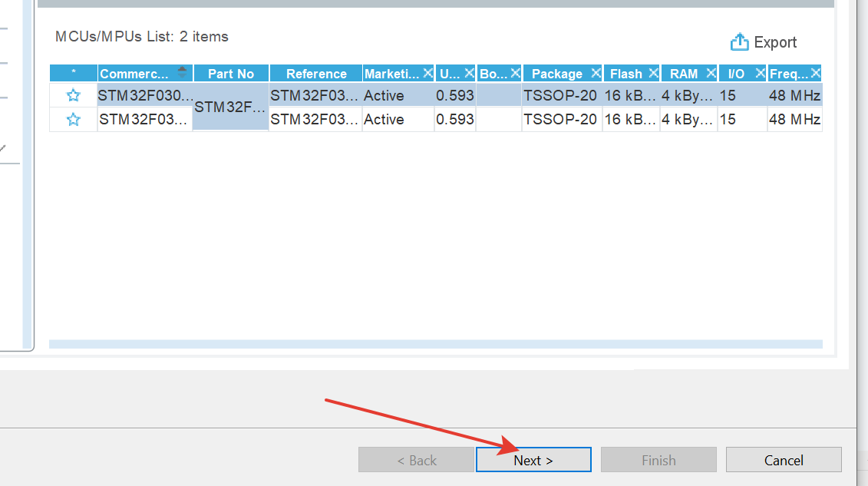The height and width of the screenshot is (486, 868).
Task: Star the non-highlighted STM32F03… MCU row
Action: click(x=73, y=119)
